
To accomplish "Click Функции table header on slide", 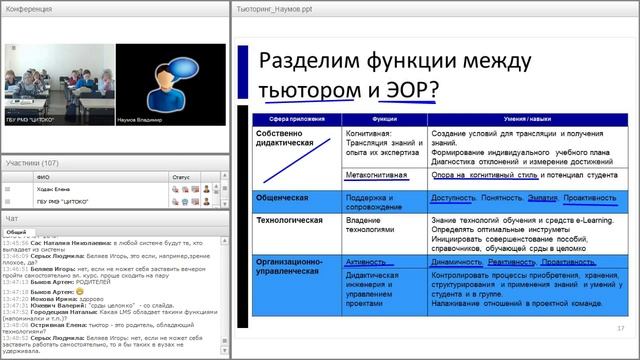I will (384, 119).
